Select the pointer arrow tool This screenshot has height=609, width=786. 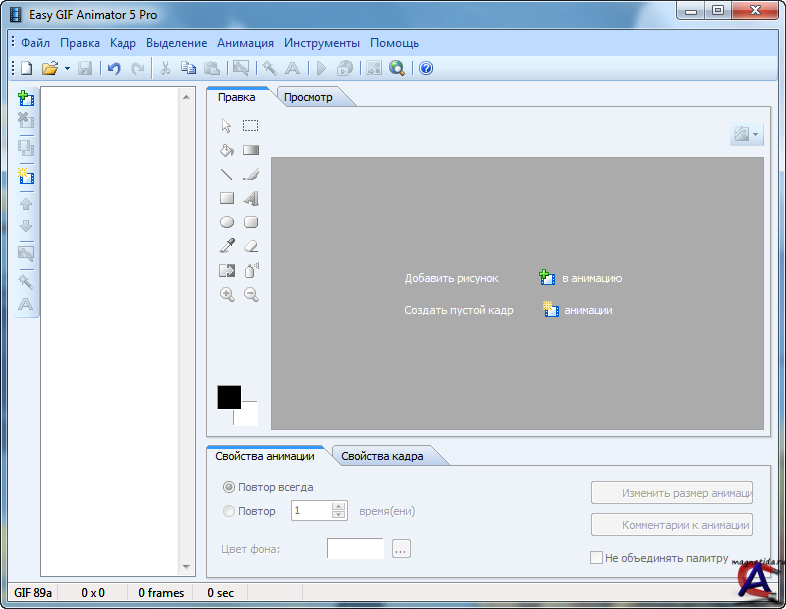click(227, 125)
